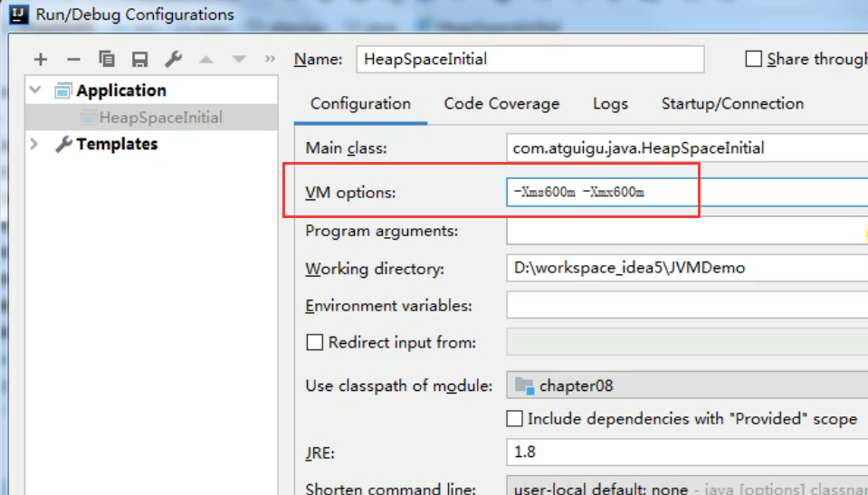Open edit templates wrench icon in toolbar
The width and height of the screenshot is (868, 495).
pyautogui.click(x=173, y=59)
